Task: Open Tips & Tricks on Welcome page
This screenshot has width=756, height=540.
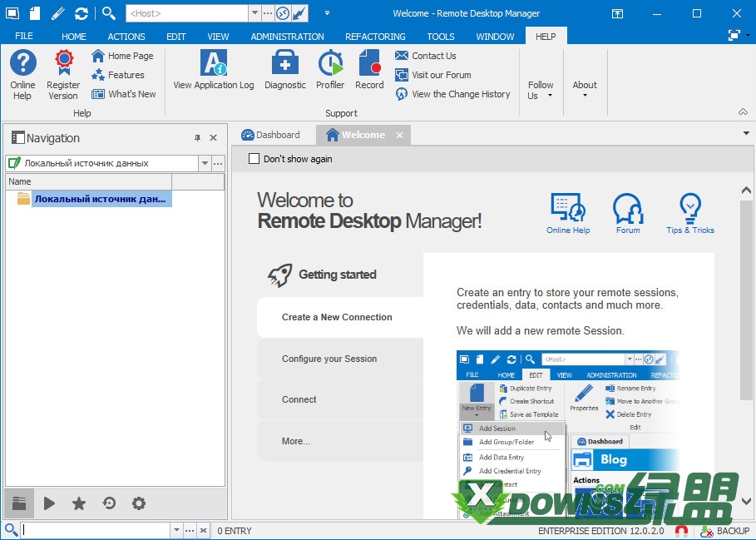Action: tap(690, 214)
